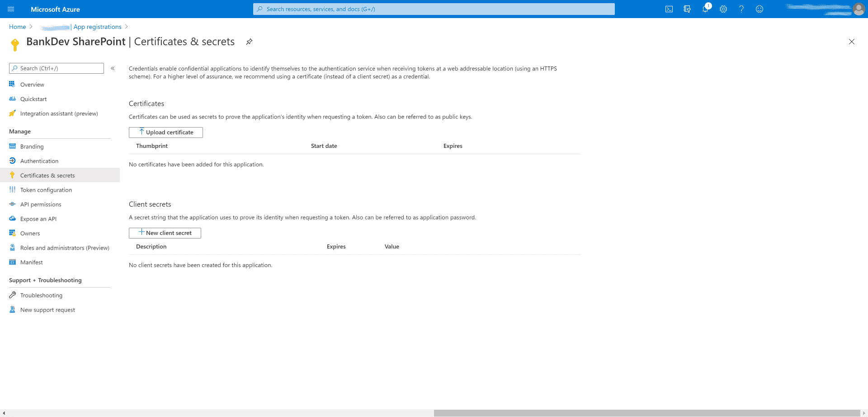Open Integration assistant (preview) menu item
The height and width of the screenshot is (417, 868).
tap(60, 114)
